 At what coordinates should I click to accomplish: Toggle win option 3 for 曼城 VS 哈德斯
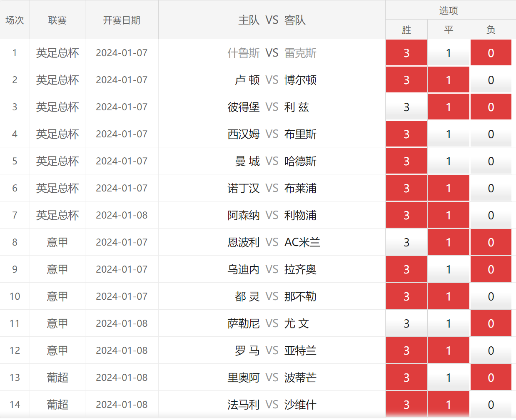click(x=406, y=161)
